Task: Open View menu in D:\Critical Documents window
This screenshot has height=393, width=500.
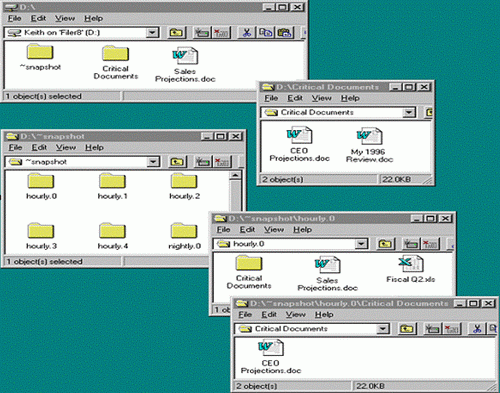Action: [x=321, y=98]
